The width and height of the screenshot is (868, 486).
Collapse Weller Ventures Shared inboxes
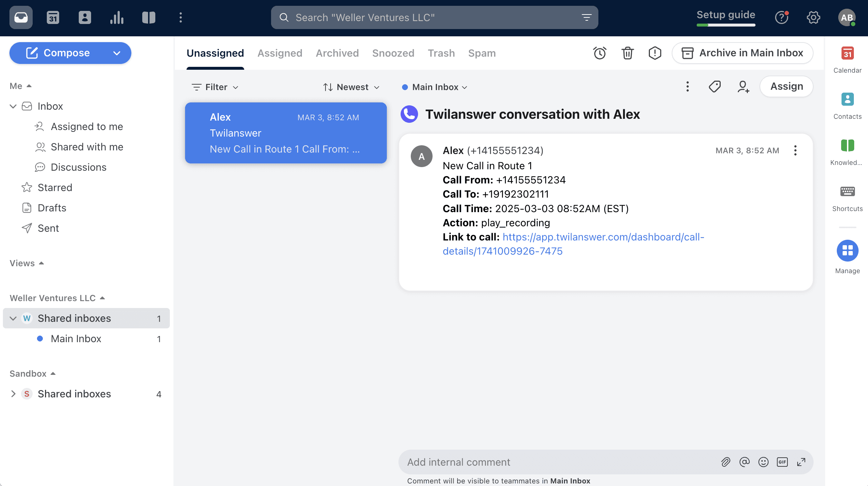[x=13, y=319]
